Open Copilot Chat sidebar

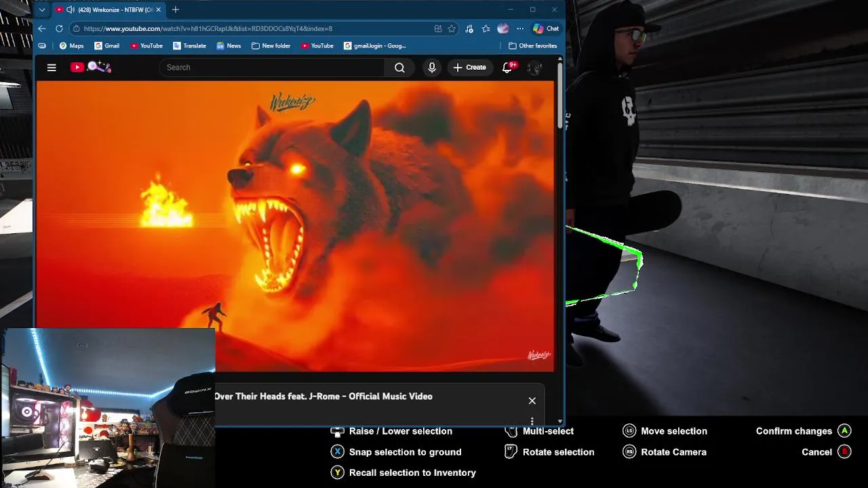pyautogui.click(x=546, y=28)
